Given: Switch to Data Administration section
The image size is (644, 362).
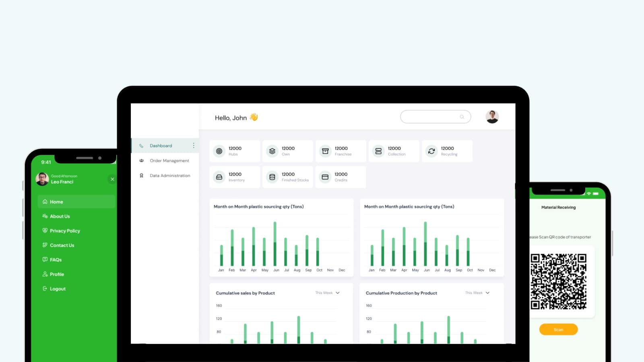Looking at the screenshot, I should click(170, 175).
